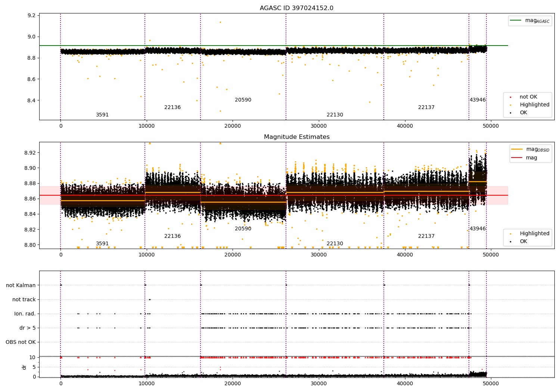
Task: Click obsid label 22136 in the top plot
Action: pos(172,108)
